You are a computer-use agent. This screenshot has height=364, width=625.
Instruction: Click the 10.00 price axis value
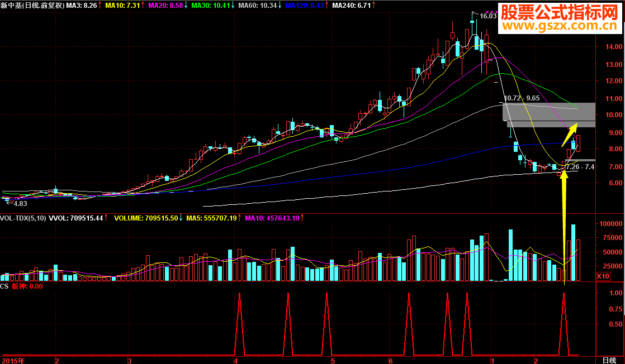(x=614, y=114)
